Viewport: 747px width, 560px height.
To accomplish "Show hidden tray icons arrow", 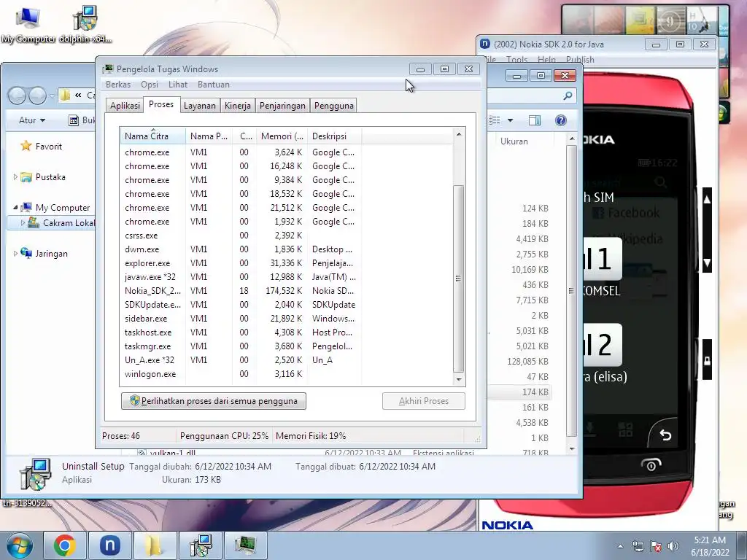I will [x=620, y=546].
